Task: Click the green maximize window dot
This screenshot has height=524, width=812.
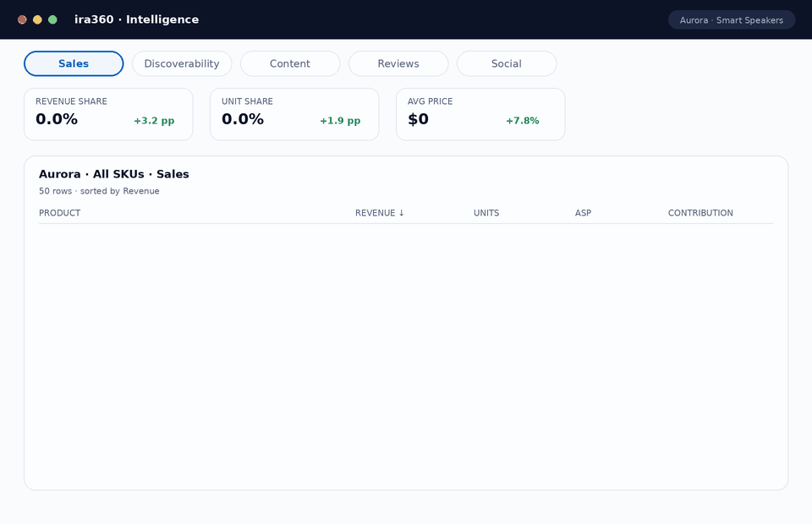Action: [x=52, y=19]
